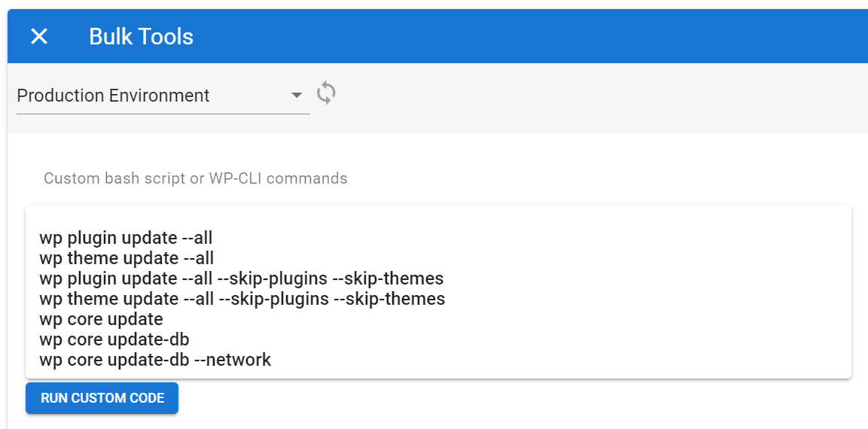Click the sync refresh arrows icon
Viewport: 868px width, 429px height.
pos(327,93)
